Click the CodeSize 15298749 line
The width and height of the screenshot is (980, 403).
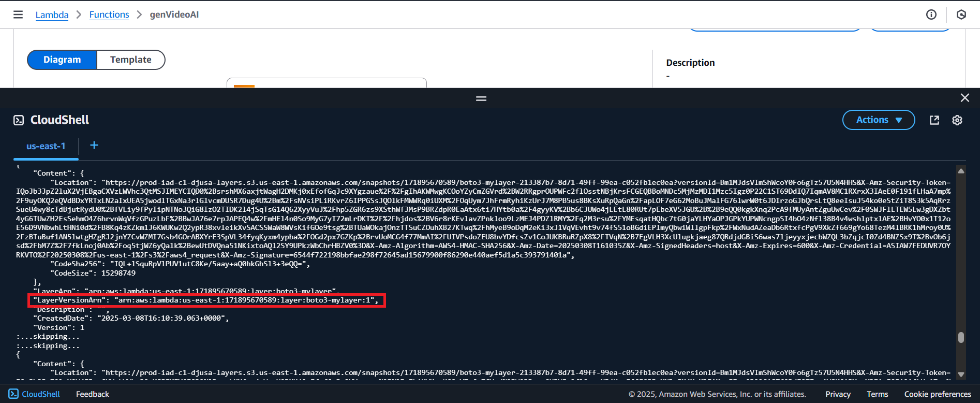pos(93,273)
